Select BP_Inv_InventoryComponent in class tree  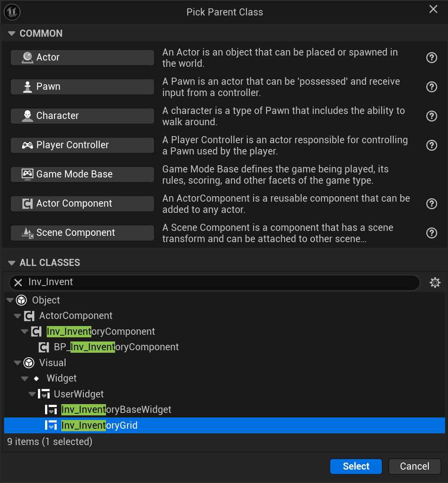click(x=116, y=347)
